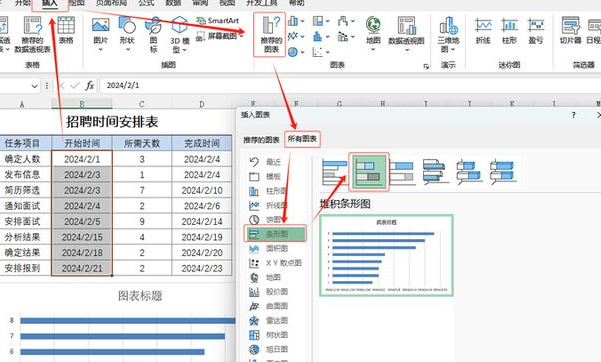The width and height of the screenshot is (601, 362).
Task: Select 堆积条形图 stacked bar subtype
Action: coord(368,172)
